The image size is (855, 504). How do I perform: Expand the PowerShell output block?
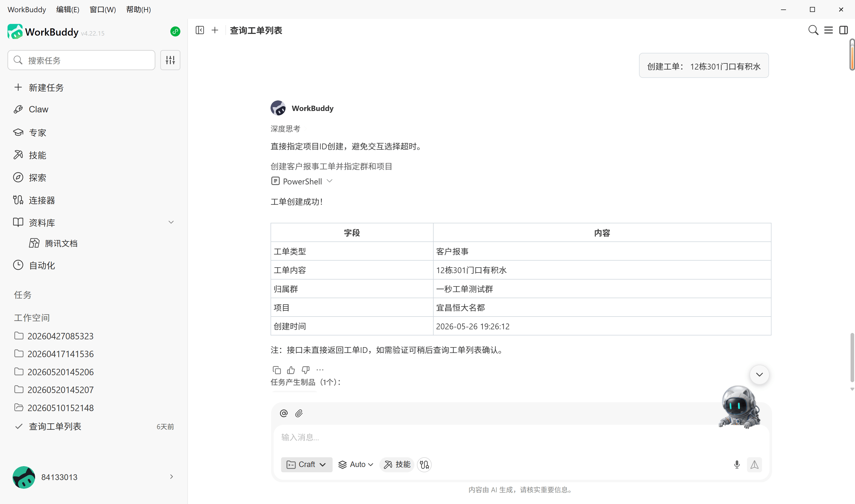(x=301, y=181)
